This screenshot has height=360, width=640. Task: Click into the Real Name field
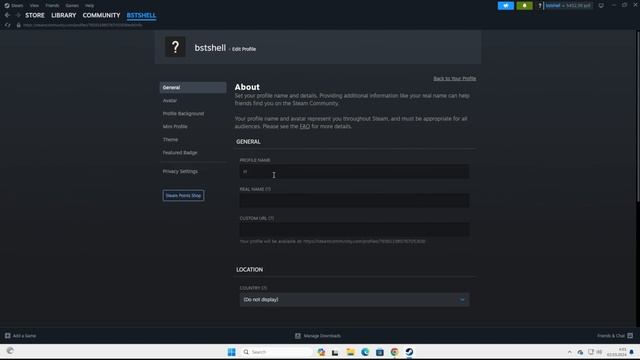(x=354, y=200)
